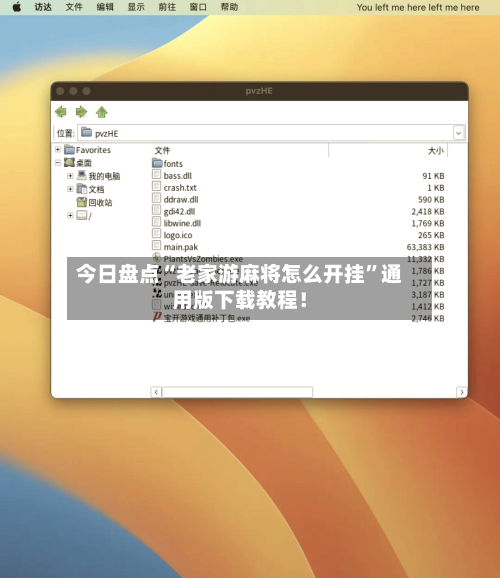This screenshot has height=578, width=500.
Task: Open the location path dropdown
Action: coord(458,133)
